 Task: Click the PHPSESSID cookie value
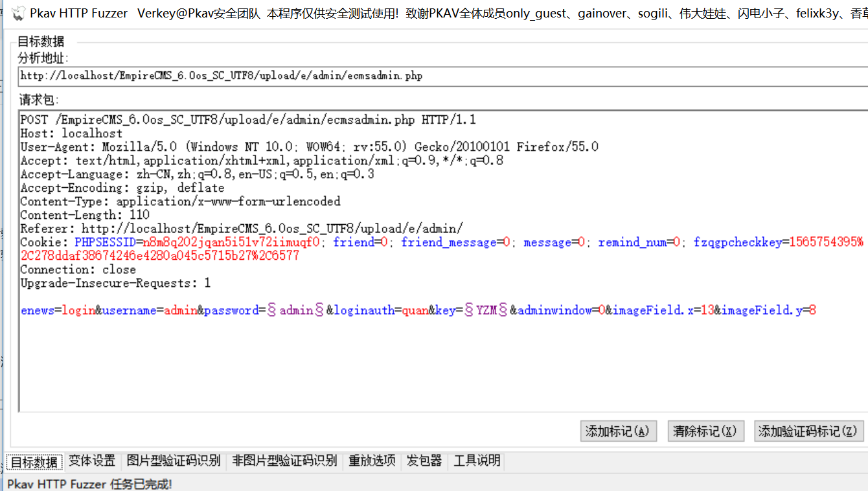point(231,242)
